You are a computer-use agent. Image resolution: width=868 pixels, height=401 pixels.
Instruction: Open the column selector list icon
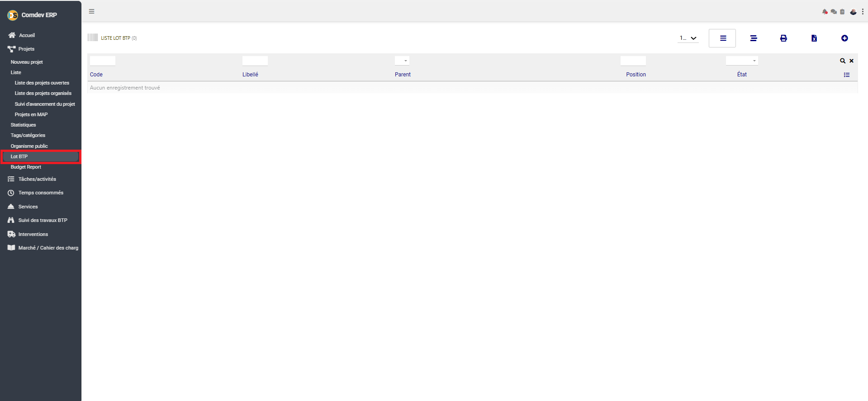click(847, 75)
